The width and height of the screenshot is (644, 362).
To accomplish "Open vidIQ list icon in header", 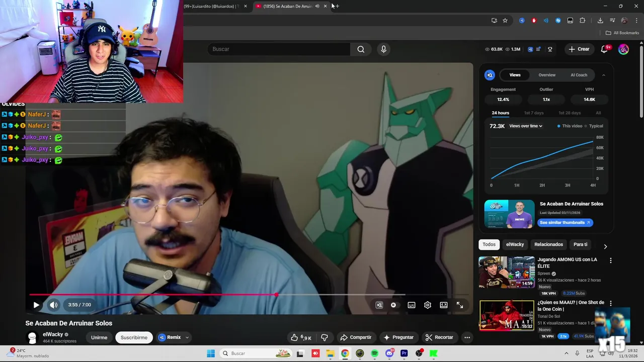I will [538, 49].
